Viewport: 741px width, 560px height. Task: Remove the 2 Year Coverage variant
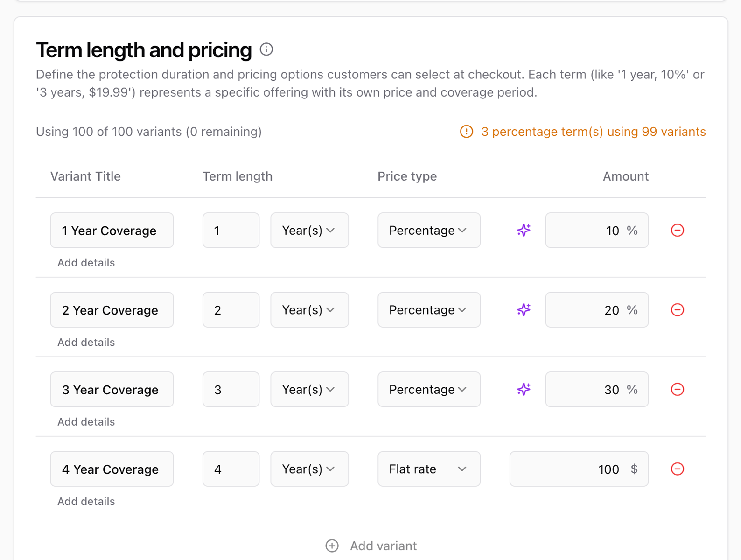[677, 310]
